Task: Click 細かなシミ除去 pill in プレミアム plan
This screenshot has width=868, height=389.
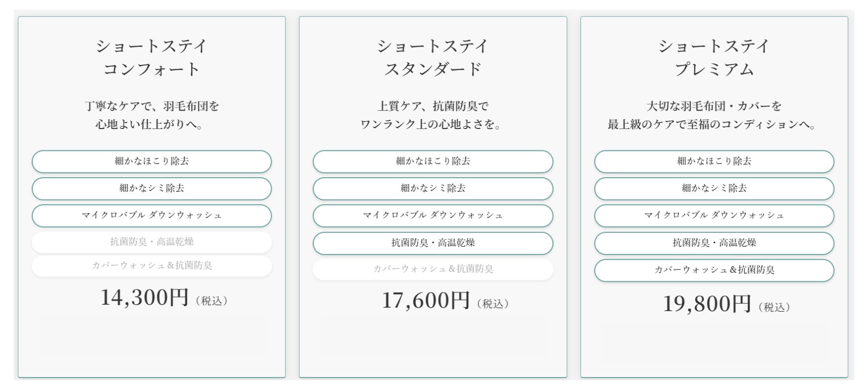Action: coord(714,189)
